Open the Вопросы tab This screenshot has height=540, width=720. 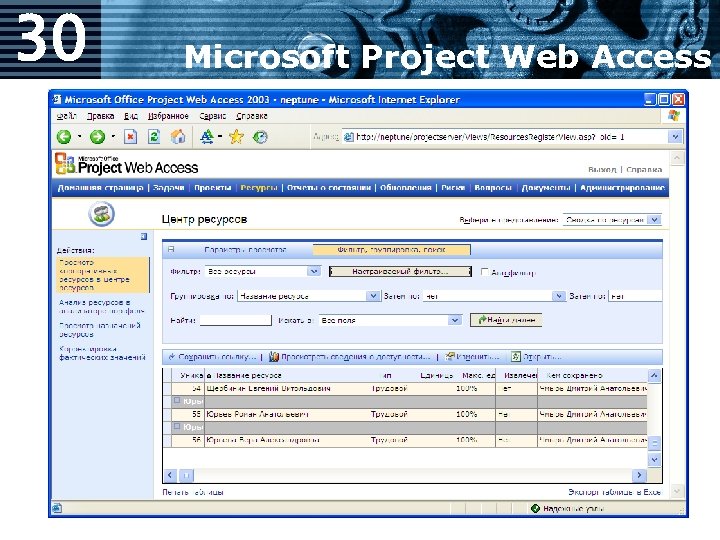coord(493,188)
